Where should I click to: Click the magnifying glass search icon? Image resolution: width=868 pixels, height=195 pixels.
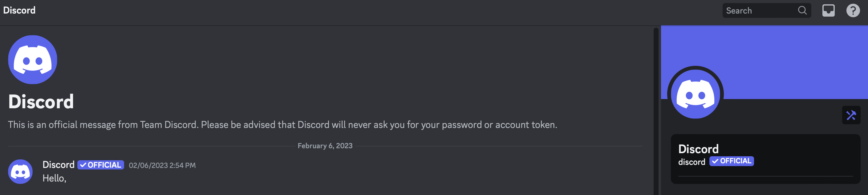pos(802,10)
